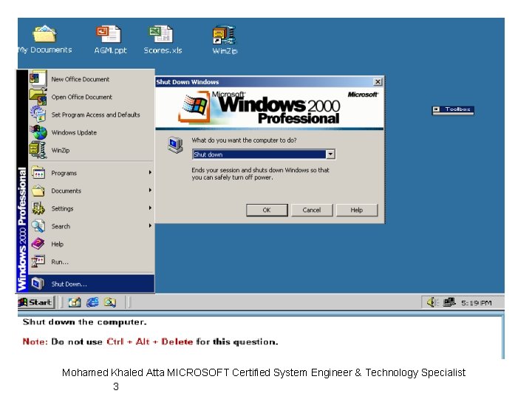The height and width of the screenshot is (399, 532).
Task: Choose Run... in the Start menu
Action: (92, 262)
